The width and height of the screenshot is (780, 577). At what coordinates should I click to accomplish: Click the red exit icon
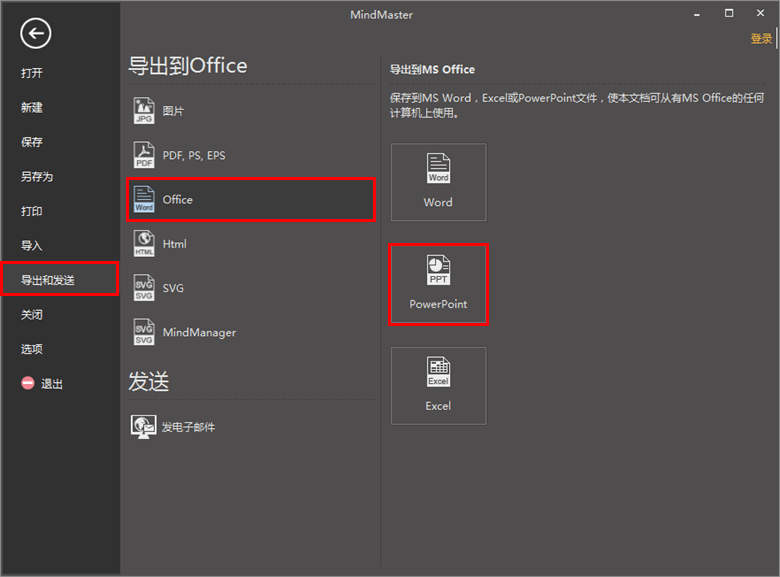pos(28,384)
